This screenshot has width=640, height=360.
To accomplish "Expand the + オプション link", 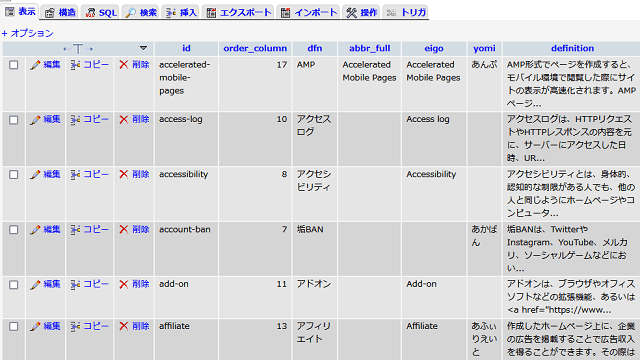I will [x=27, y=33].
